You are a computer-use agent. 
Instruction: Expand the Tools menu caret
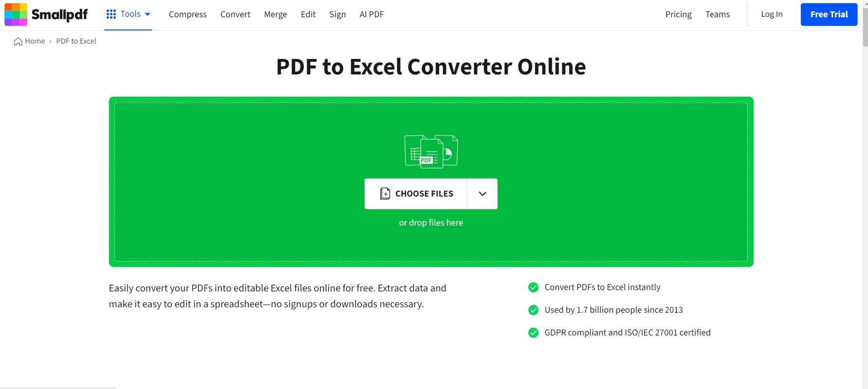(147, 14)
